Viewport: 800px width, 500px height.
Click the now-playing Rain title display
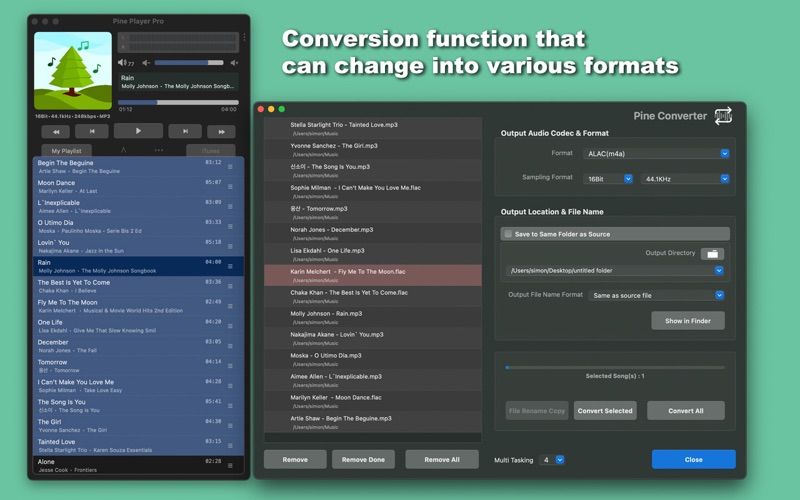coord(178,82)
